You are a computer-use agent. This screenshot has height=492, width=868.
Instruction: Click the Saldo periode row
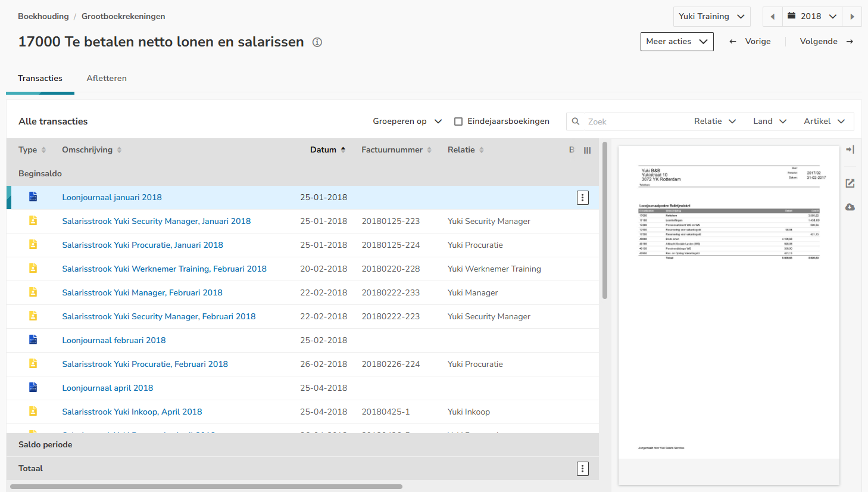coord(302,445)
